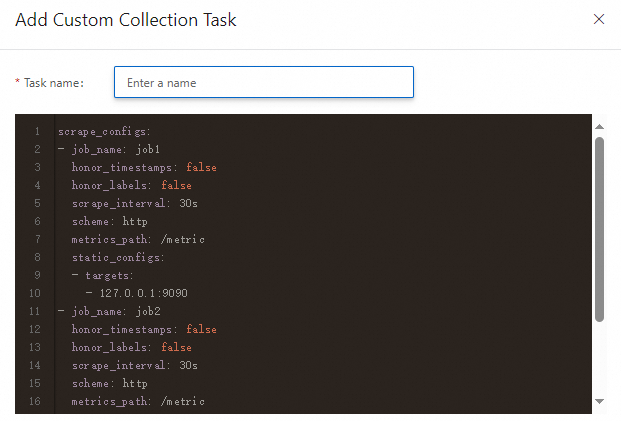
Task: Click the false value of honor_timestamps on line 3
Action: point(201,167)
